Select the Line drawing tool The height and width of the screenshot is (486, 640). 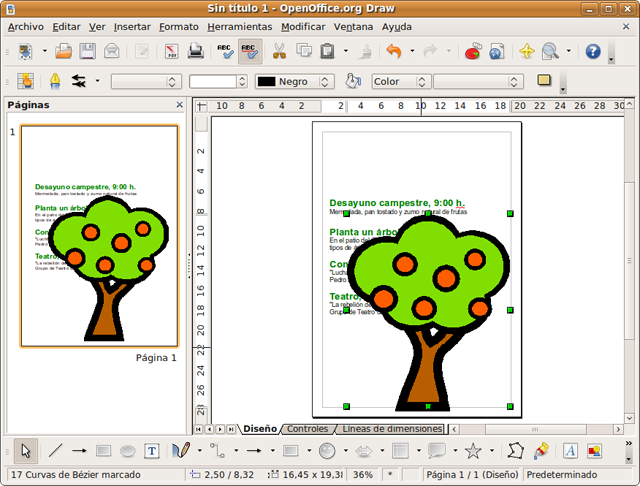tap(55, 451)
